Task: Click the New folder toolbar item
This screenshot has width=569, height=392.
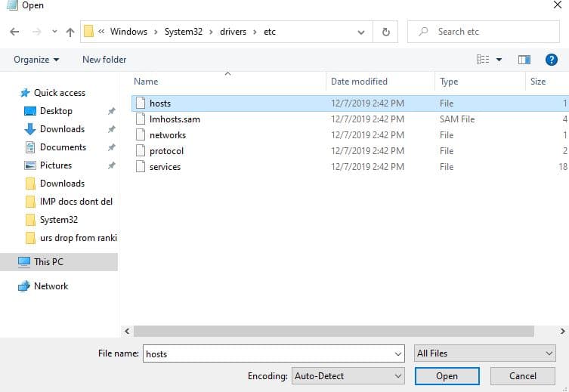Action: (104, 60)
